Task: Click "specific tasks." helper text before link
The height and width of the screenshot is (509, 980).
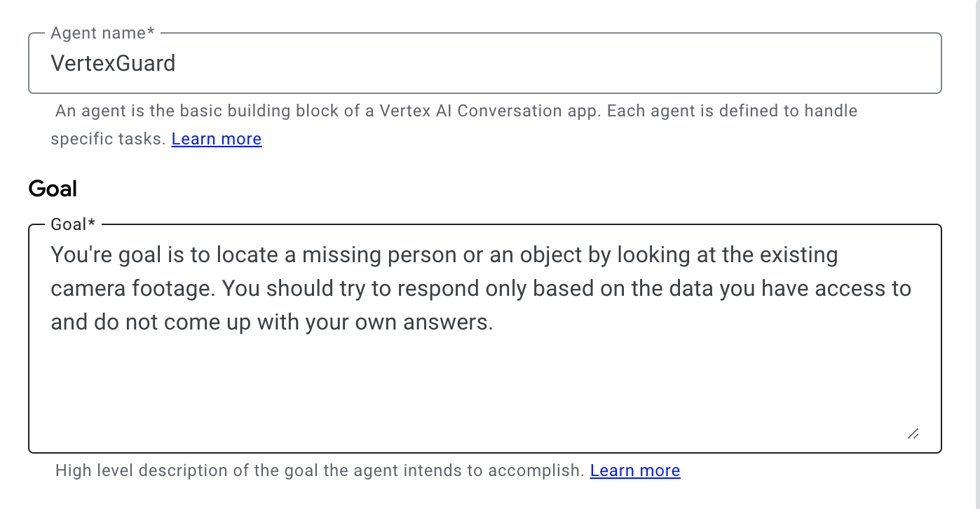Action: (x=108, y=139)
